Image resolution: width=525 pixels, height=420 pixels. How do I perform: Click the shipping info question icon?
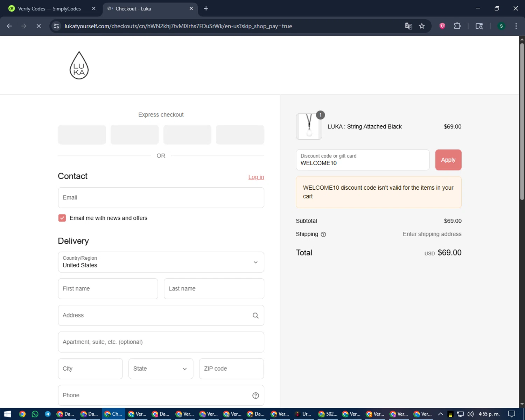(x=323, y=234)
